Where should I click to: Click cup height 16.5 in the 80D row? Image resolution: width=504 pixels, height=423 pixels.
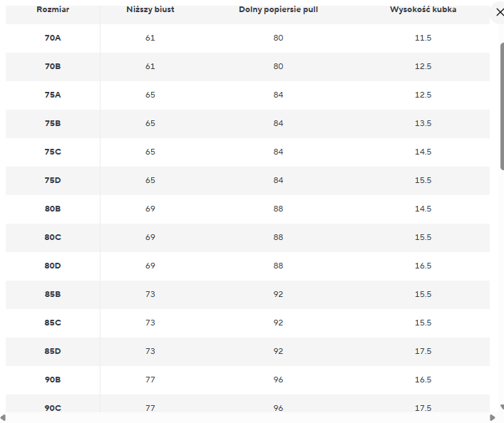point(423,266)
